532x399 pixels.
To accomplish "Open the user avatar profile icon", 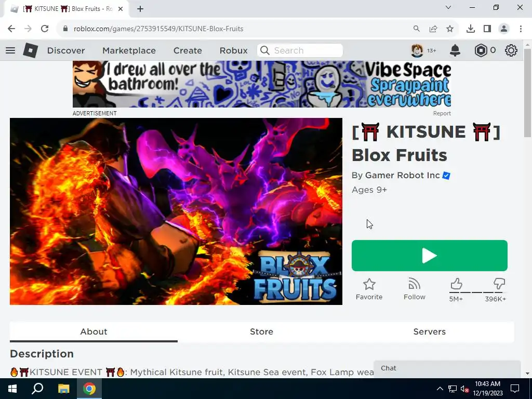I will point(417,50).
